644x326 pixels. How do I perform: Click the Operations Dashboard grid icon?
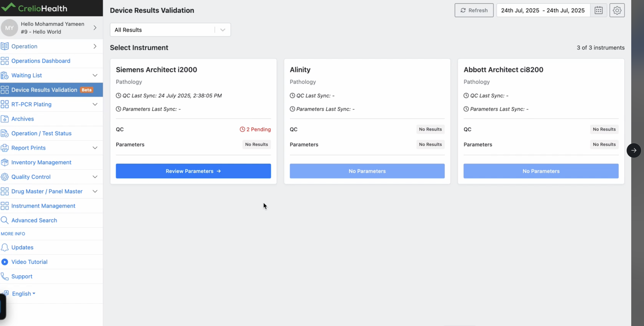tap(5, 61)
